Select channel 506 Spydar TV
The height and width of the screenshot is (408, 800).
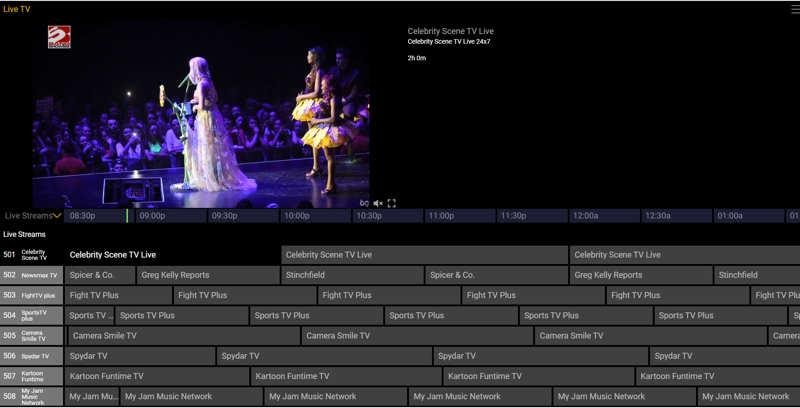32,356
